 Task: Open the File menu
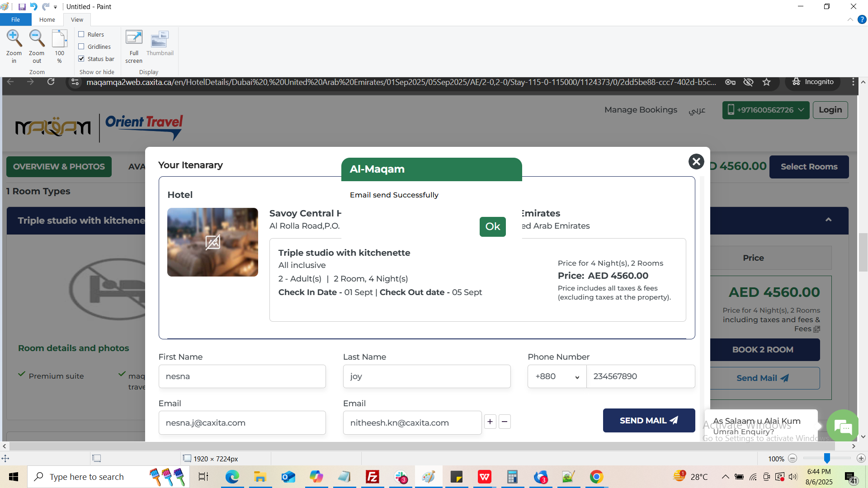[x=15, y=19]
